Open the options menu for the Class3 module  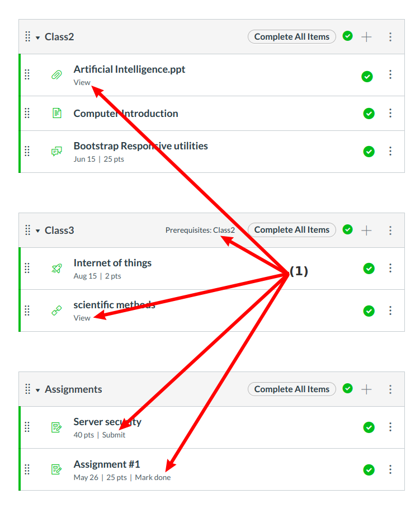pos(390,230)
